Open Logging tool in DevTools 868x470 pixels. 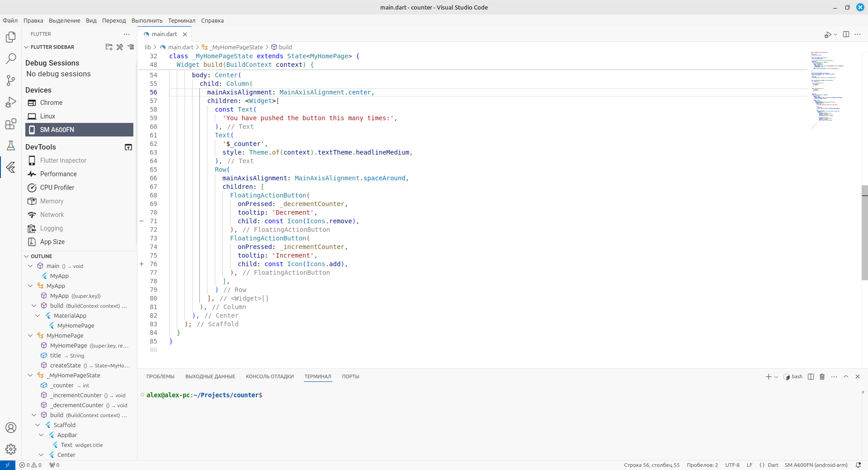point(79,228)
